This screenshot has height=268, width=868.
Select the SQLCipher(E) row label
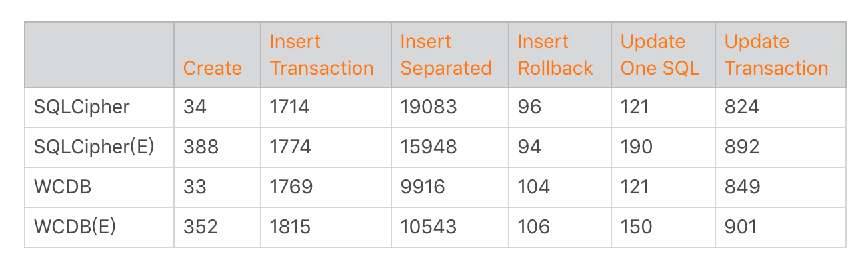(x=94, y=147)
